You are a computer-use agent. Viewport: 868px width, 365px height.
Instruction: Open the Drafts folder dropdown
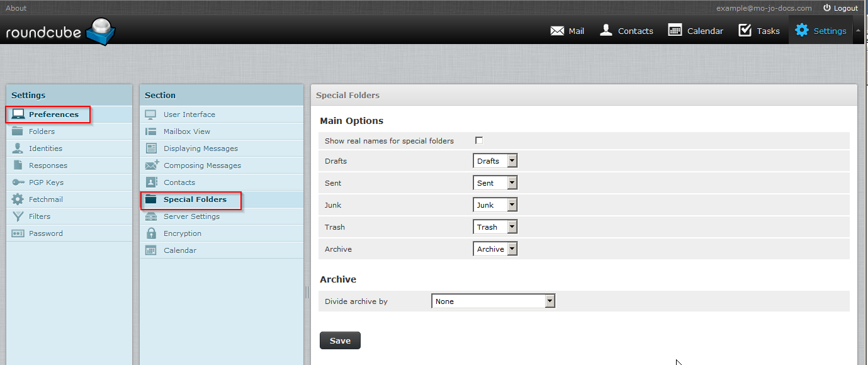(495, 161)
